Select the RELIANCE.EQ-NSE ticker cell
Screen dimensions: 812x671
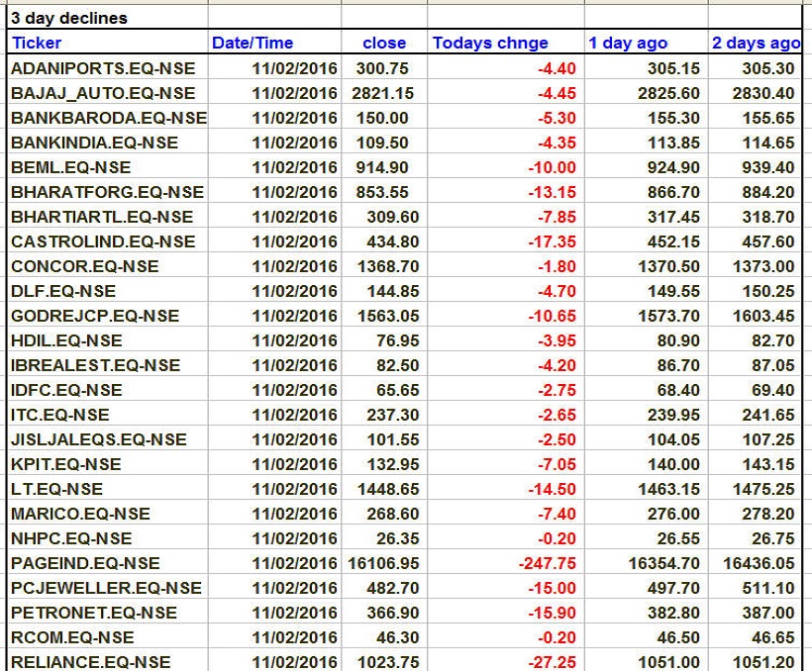(x=90, y=662)
